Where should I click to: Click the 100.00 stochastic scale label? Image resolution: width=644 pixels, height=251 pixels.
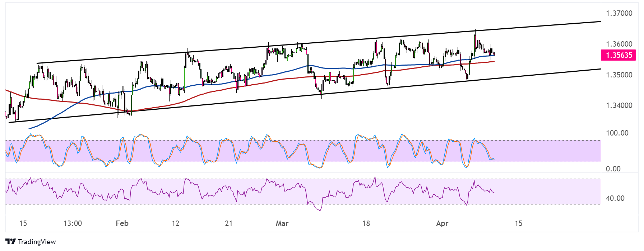pos(617,133)
